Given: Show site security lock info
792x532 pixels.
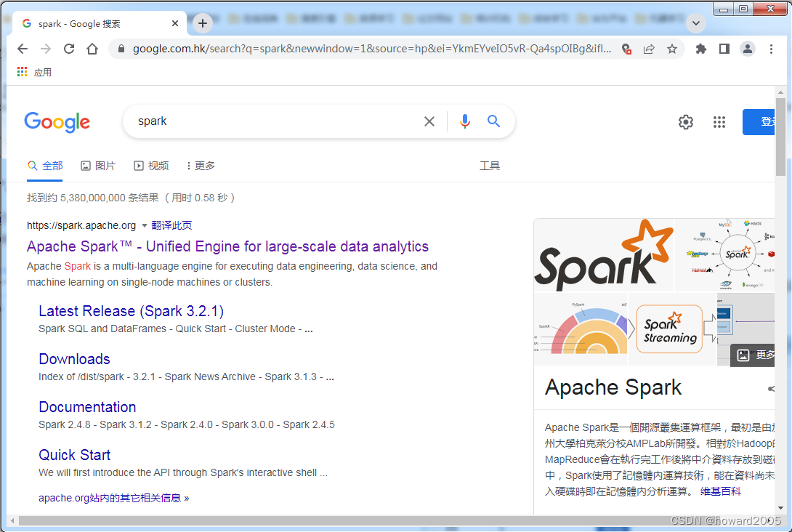Looking at the screenshot, I should pyautogui.click(x=121, y=49).
